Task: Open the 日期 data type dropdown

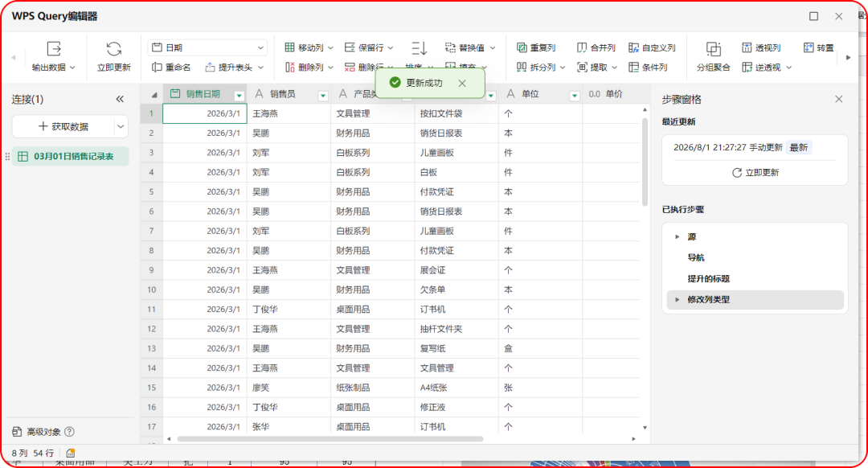Action: (207, 47)
